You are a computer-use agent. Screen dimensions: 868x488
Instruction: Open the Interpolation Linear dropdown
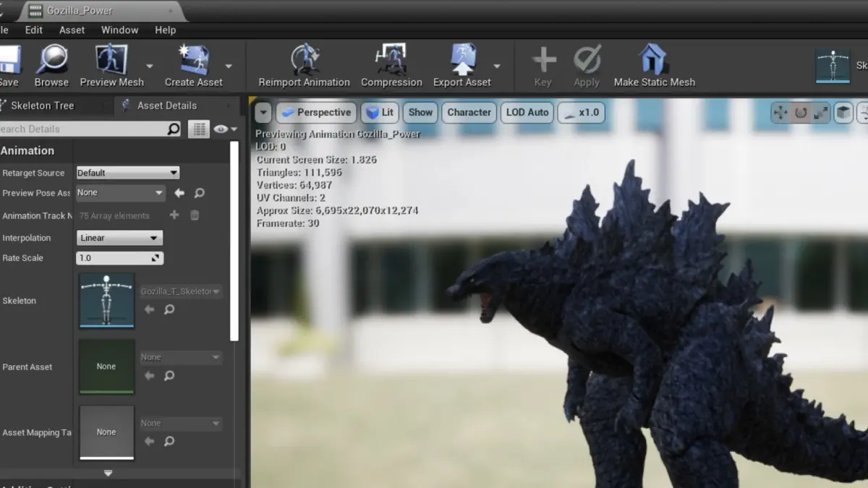pyautogui.click(x=119, y=238)
